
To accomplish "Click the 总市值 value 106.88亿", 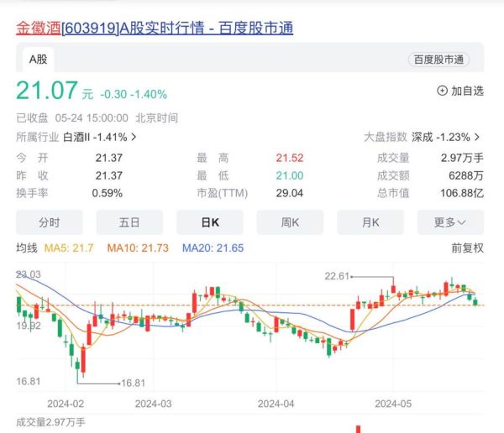I will point(462,193).
